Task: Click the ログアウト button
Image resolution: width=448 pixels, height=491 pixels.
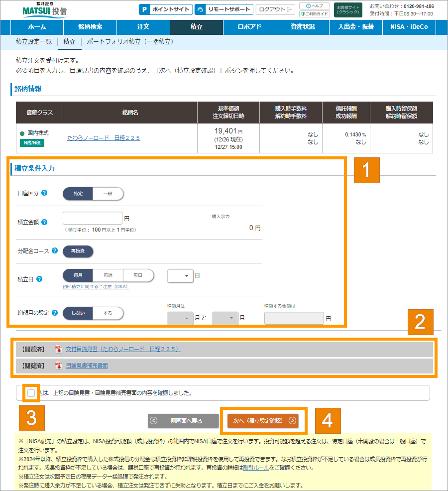Action: pos(275,9)
